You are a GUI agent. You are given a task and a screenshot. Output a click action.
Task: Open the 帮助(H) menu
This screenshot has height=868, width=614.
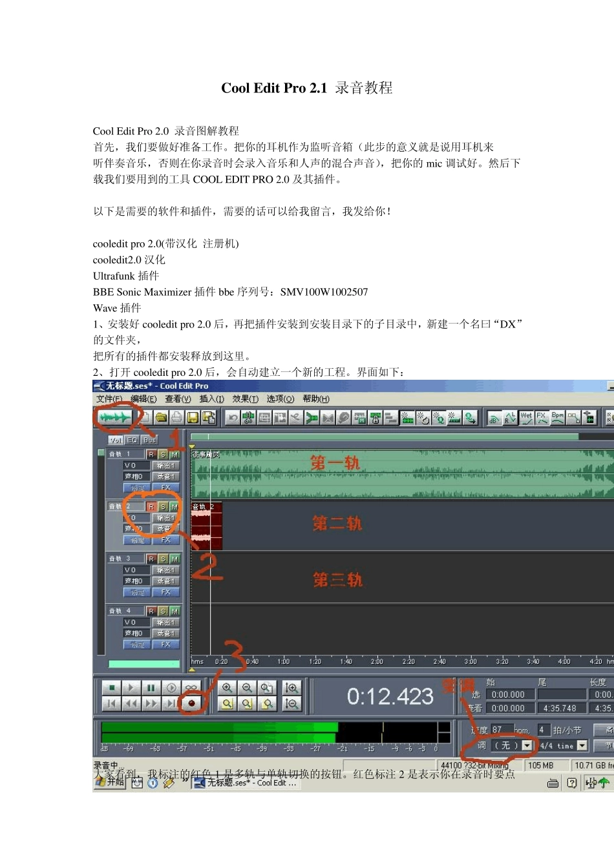point(316,399)
